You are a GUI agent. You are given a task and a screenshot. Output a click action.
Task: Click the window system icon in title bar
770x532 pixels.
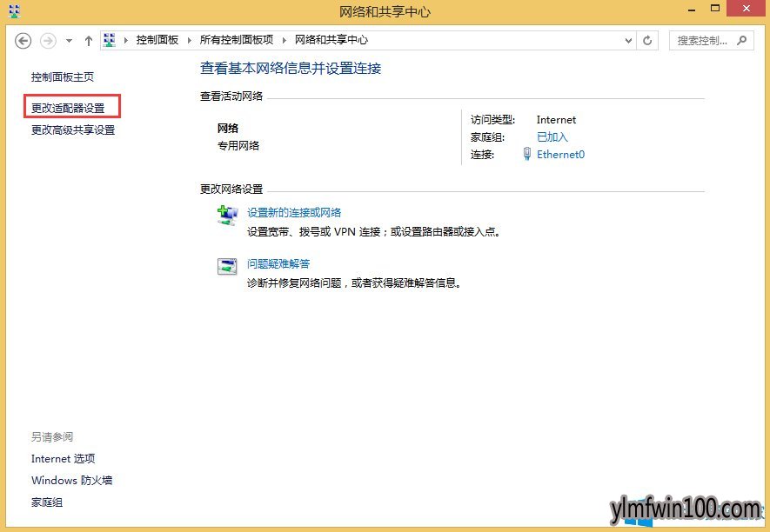[15, 10]
